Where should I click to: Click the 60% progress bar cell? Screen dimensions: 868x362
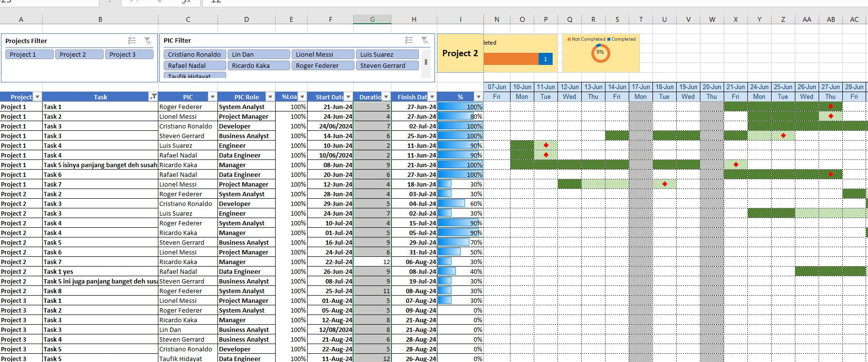(x=460, y=204)
